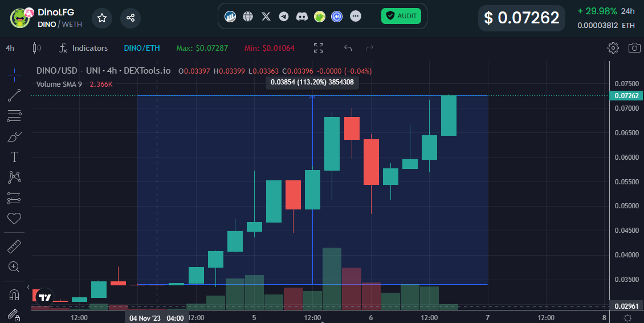The height and width of the screenshot is (323, 644).
Task: Click the TradingView logo
Action: 45,297
